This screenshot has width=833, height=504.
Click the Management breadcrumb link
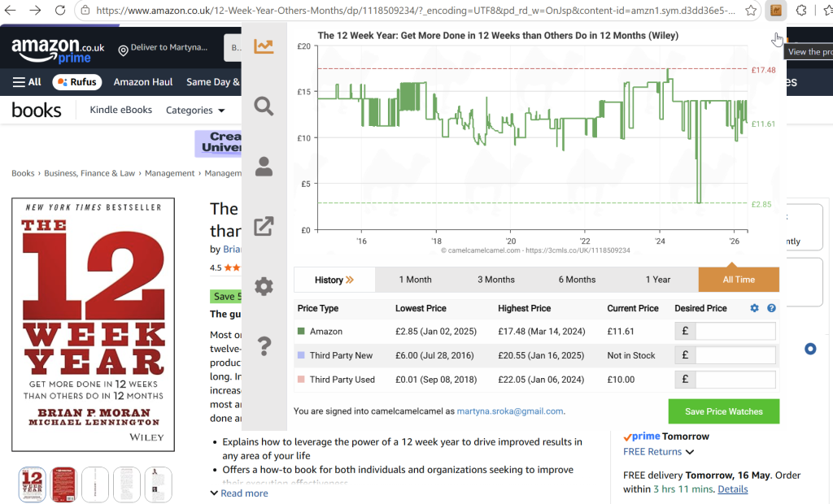[x=169, y=173]
